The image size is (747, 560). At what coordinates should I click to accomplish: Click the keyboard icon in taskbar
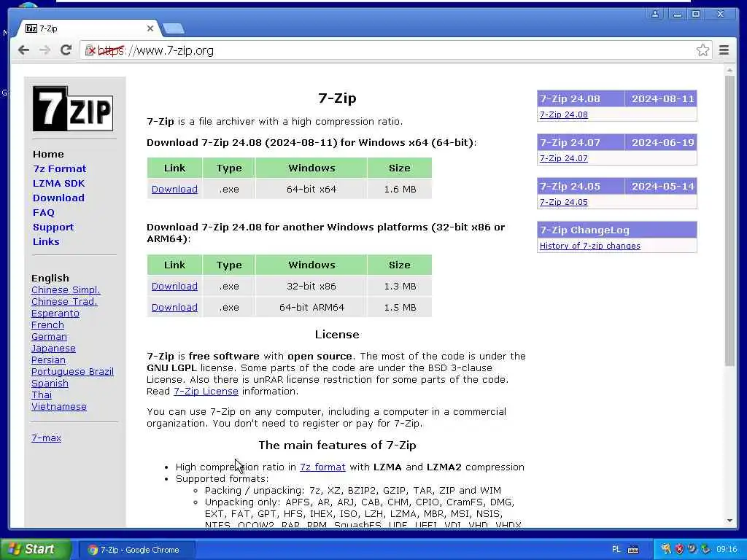coord(633,550)
